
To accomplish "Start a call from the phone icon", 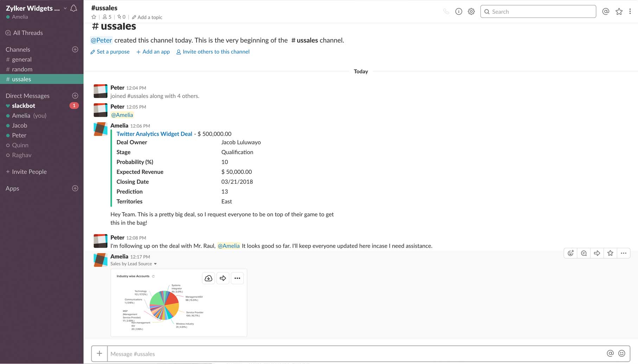I will (446, 11).
